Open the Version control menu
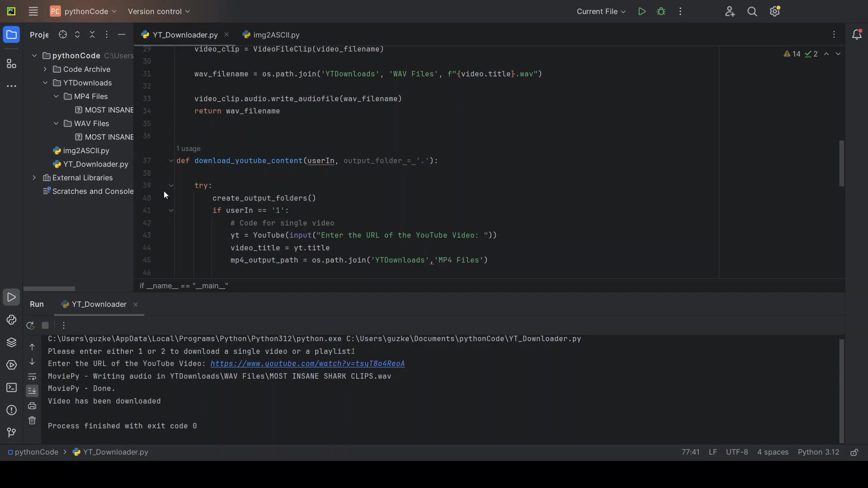The height and width of the screenshot is (488, 868). coord(159,12)
